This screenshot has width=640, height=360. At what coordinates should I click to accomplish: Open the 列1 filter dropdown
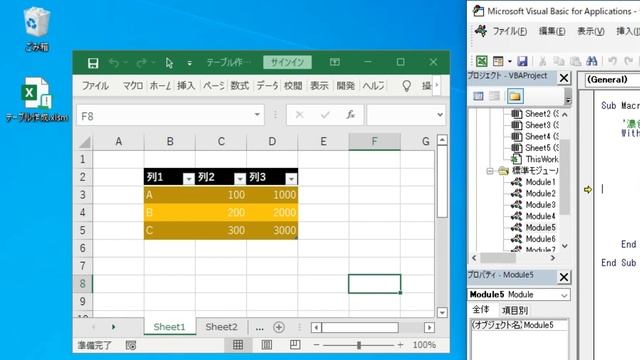[x=188, y=179]
